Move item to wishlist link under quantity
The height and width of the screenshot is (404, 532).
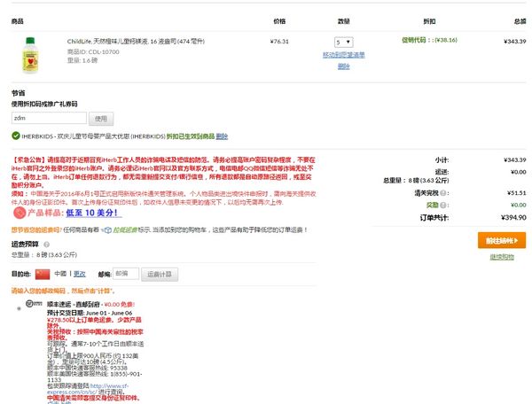pyautogui.click(x=344, y=55)
